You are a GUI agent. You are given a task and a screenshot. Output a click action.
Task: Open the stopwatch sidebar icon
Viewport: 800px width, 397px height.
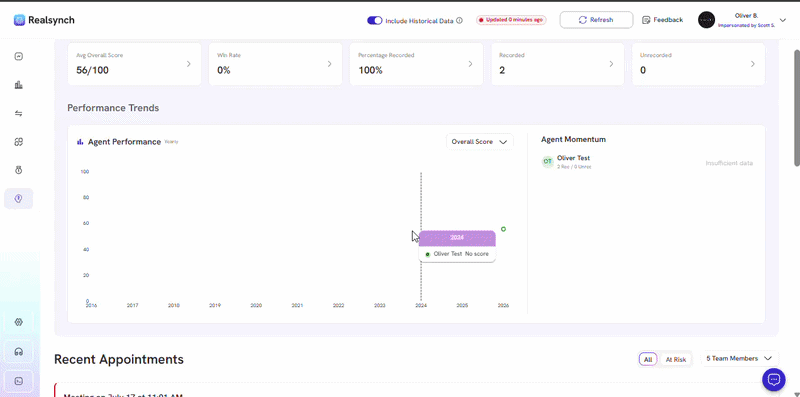coord(19,170)
